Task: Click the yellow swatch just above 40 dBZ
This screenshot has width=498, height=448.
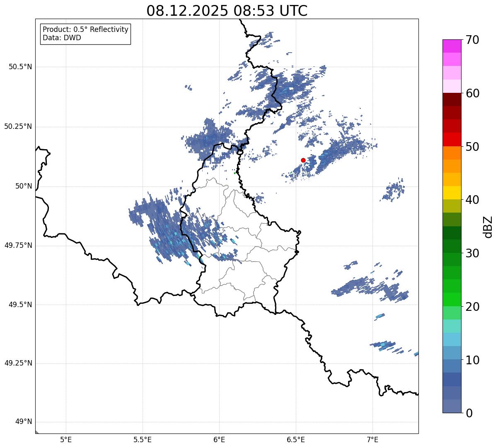Action: tap(452, 193)
